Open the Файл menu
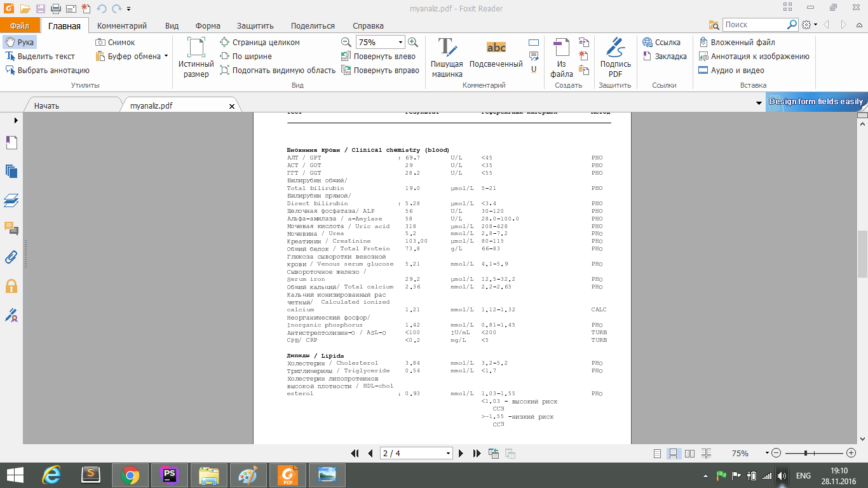Screen dimensions: 868x488 pyautogui.click(x=20, y=26)
